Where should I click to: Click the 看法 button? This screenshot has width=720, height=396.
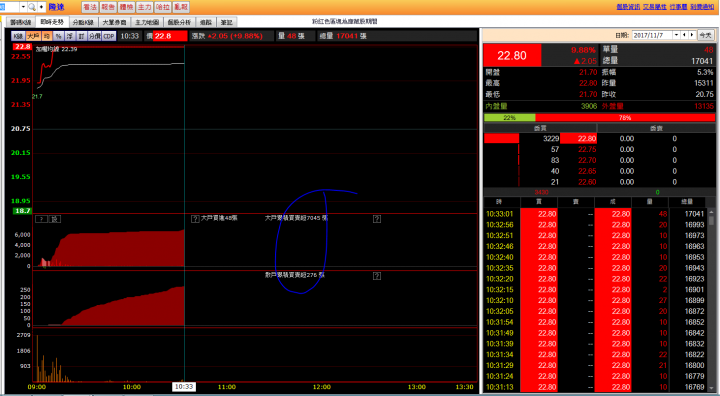tap(90, 7)
